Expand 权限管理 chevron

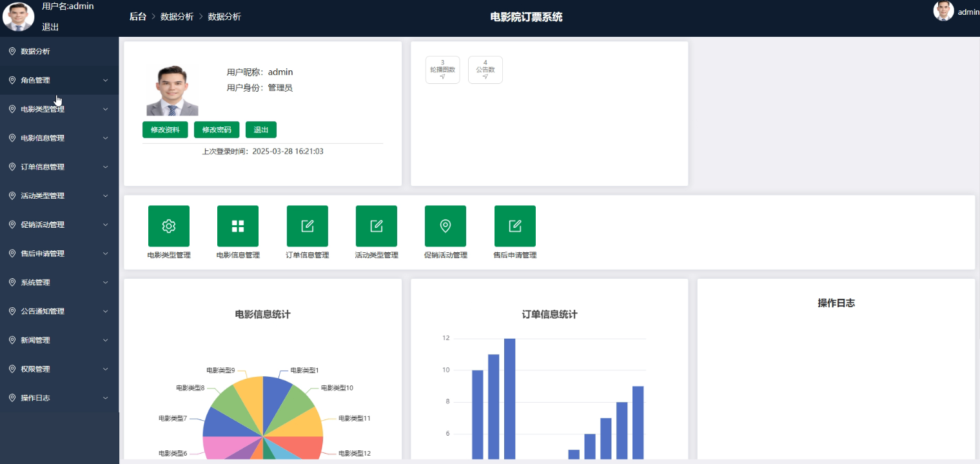pos(106,369)
